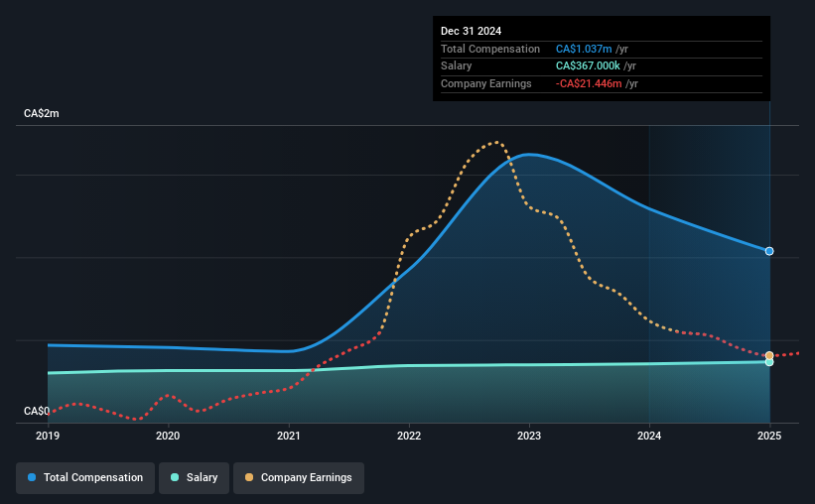The image size is (815, 504).
Task: Click the Total Compensation row label in tooltip
Action: tap(490, 49)
